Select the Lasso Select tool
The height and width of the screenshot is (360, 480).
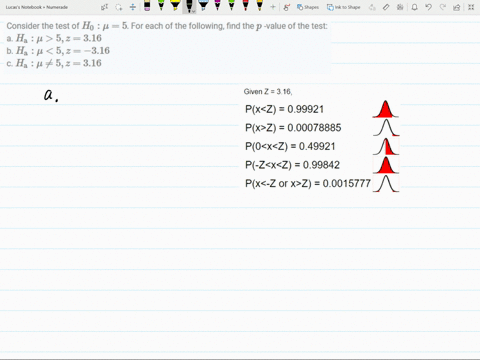(x=118, y=7)
